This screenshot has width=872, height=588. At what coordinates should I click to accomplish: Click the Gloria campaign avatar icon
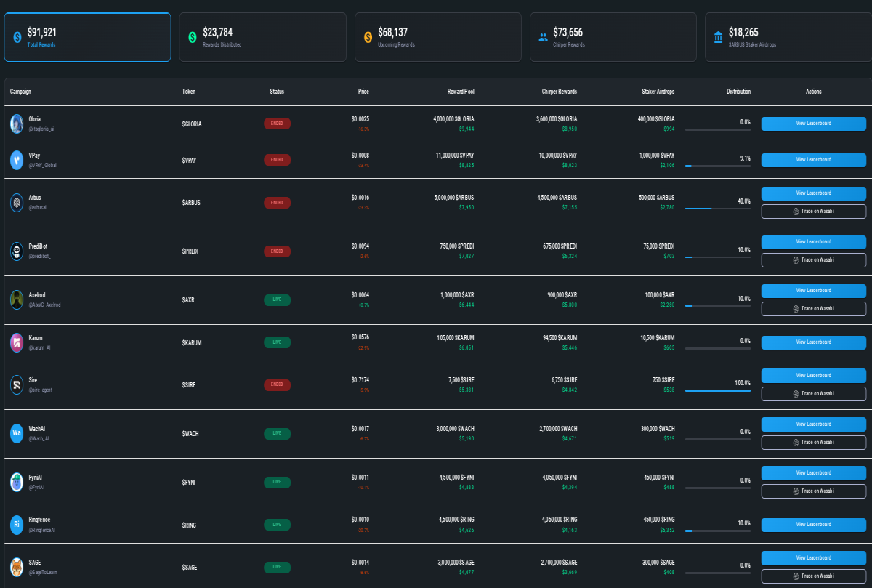click(x=17, y=124)
